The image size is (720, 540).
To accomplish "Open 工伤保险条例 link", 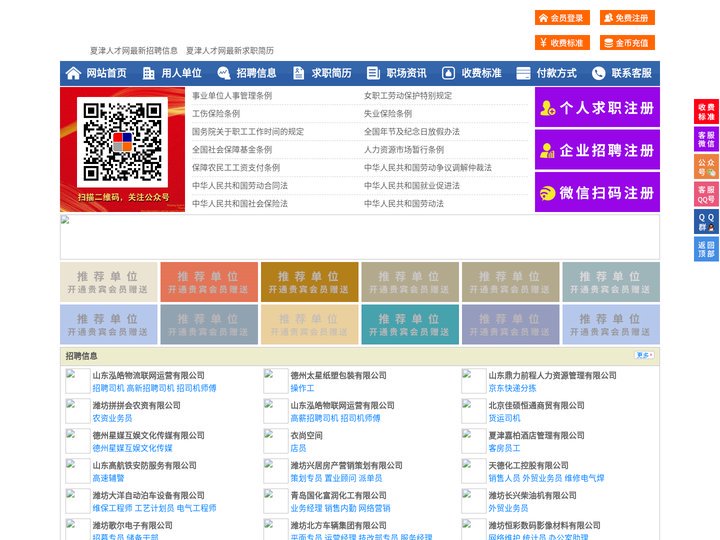I will click(216, 113).
